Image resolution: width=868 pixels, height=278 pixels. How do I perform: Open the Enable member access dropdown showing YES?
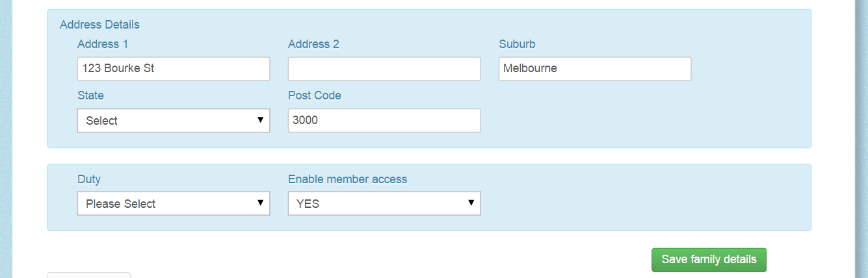tap(384, 203)
